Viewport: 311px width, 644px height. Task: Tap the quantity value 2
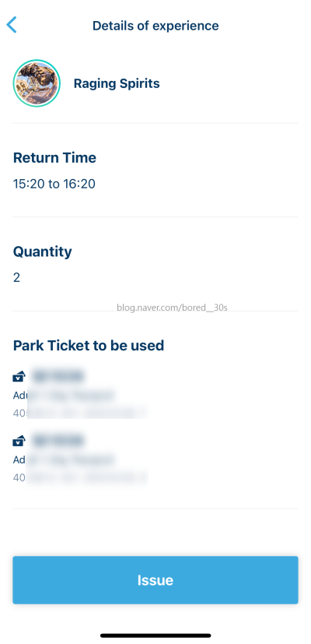(16, 278)
